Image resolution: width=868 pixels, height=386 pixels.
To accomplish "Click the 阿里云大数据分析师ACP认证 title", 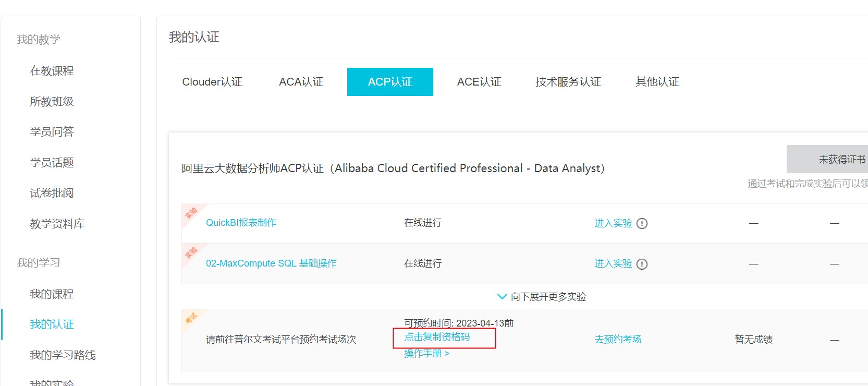I will [393, 168].
